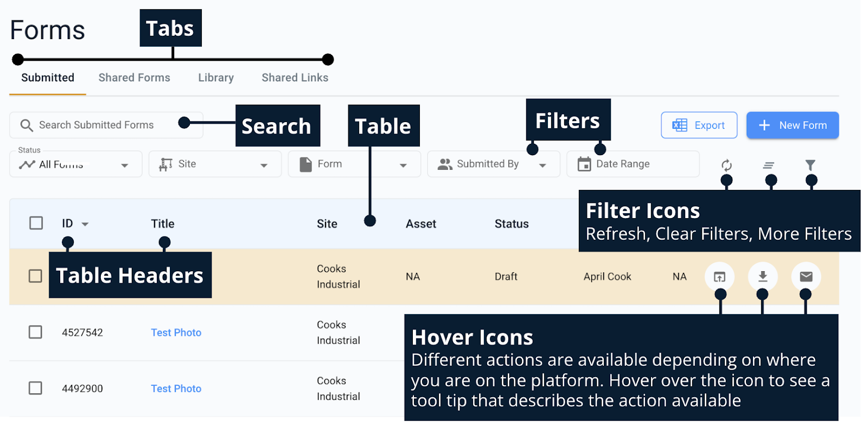Click the Export button

(698, 125)
